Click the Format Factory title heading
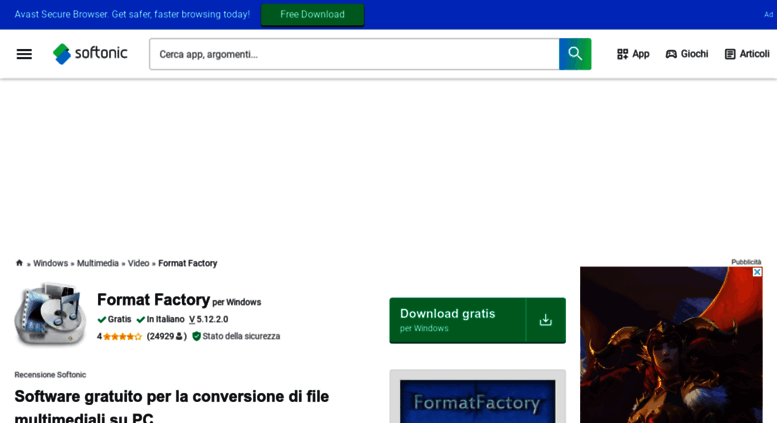 click(x=154, y=300)
